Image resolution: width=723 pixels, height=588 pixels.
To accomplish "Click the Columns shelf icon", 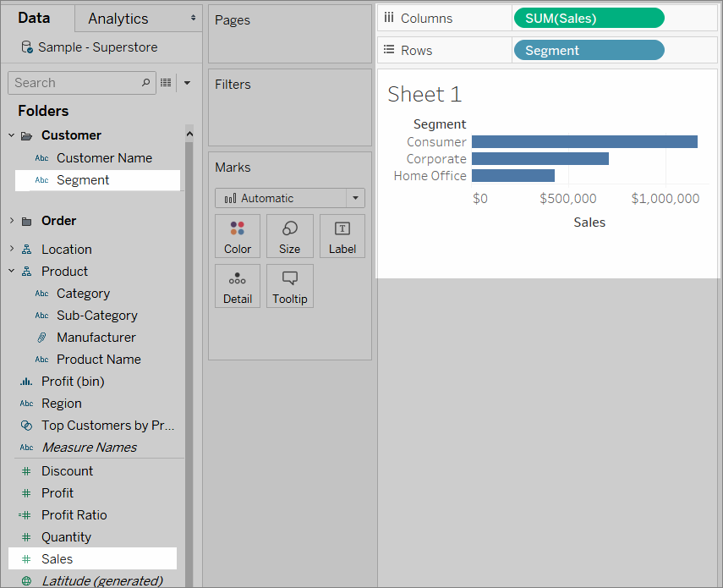I will [x=389, y=18].
